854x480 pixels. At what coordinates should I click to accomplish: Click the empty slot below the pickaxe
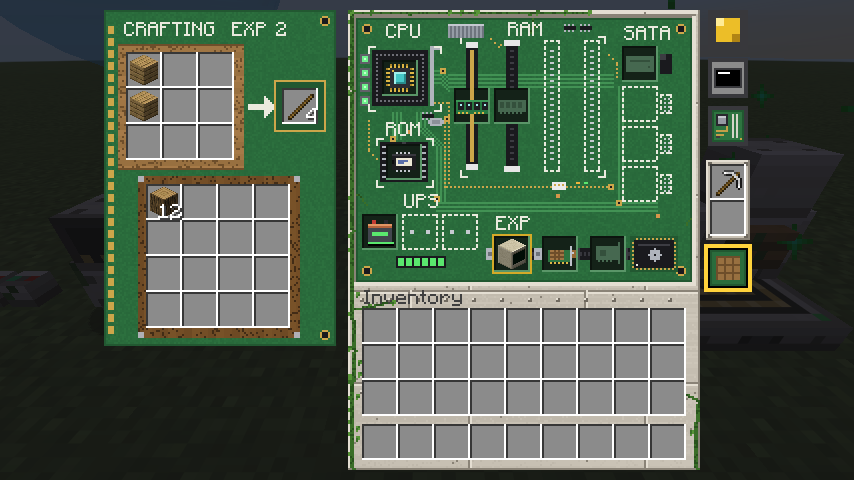tap(728, 218)
